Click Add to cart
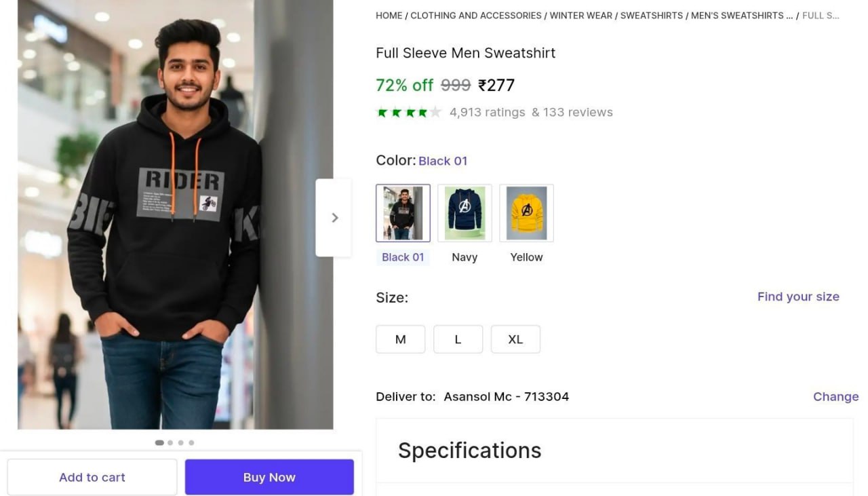Viewport: 868px width, 496px height. pos(92,477)
